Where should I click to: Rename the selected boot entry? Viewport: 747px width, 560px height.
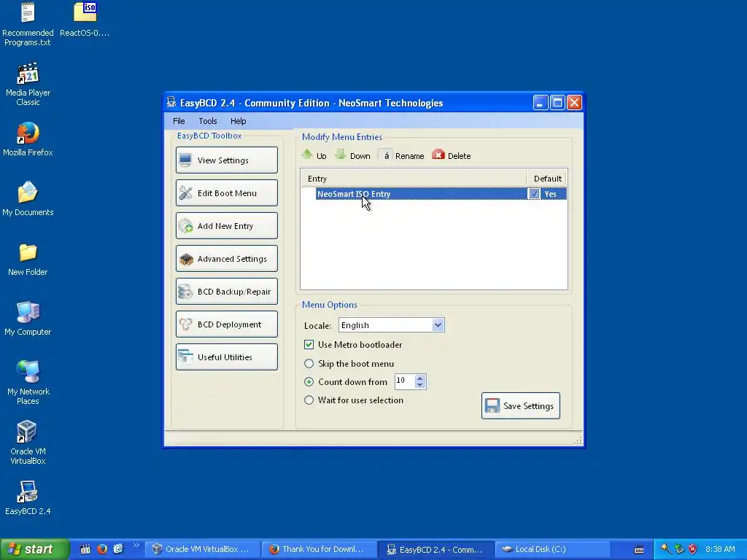(x=401, y=155)
